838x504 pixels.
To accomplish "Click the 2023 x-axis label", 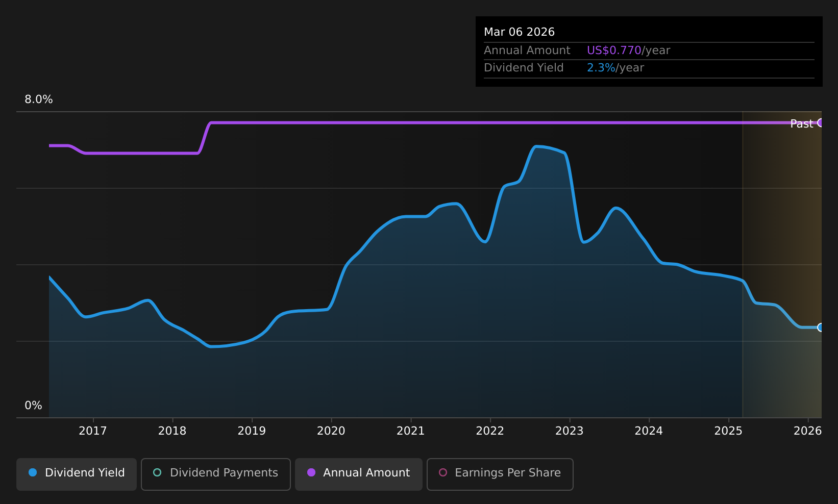I will coord(570,431).
